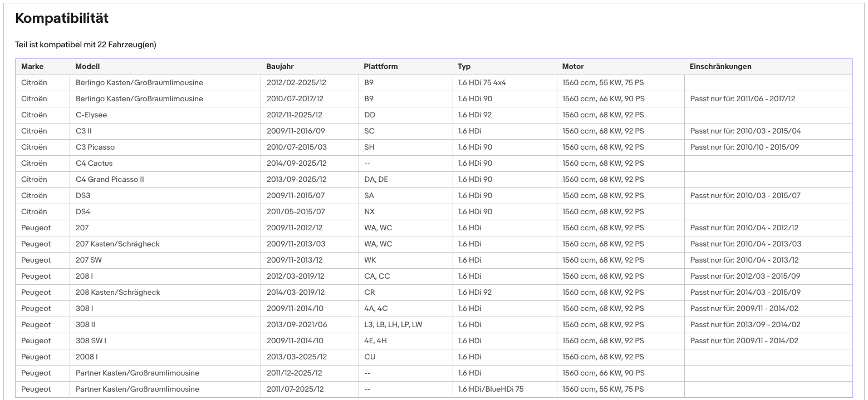Click the 22 Fahrzeug(en) compatibility text
The width and height of the screenshot is (868, 400).
(x=127, y=45)
